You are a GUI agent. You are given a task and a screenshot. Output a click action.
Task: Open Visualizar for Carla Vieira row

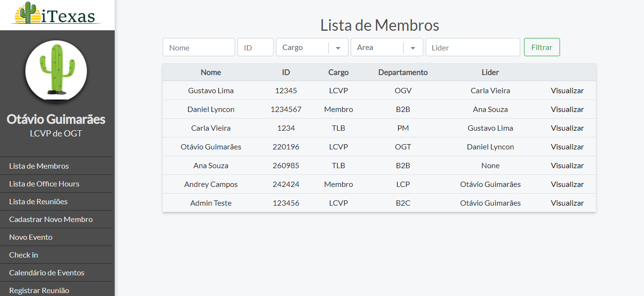[567, 128]
